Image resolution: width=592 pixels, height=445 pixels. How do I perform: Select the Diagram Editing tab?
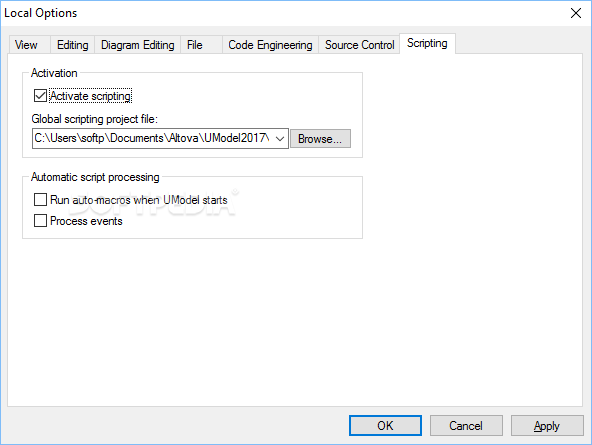tap(138, 45)
